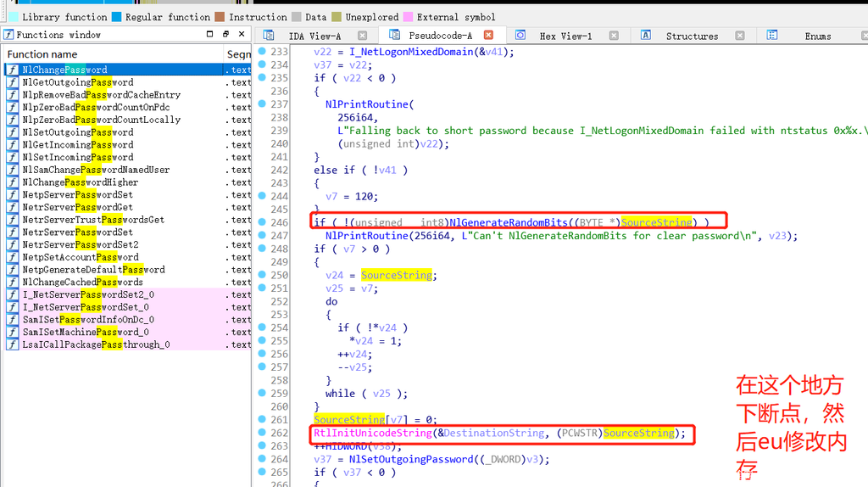868x487 pixels.
Task: Click the Enums tab icon
Action: 772,36
